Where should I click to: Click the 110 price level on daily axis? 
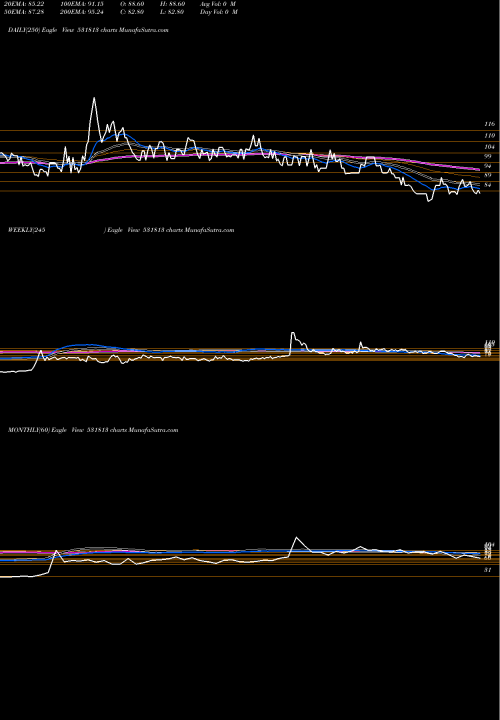489,136
